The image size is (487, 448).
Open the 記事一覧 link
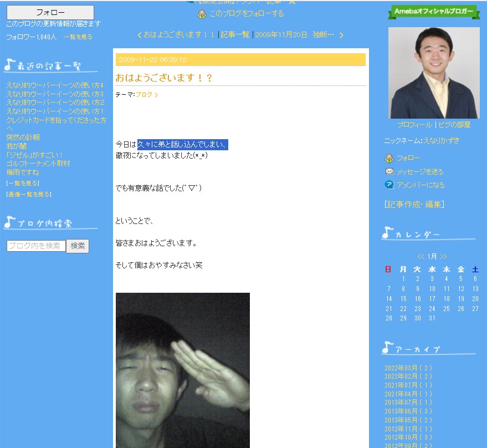point(235,35)
